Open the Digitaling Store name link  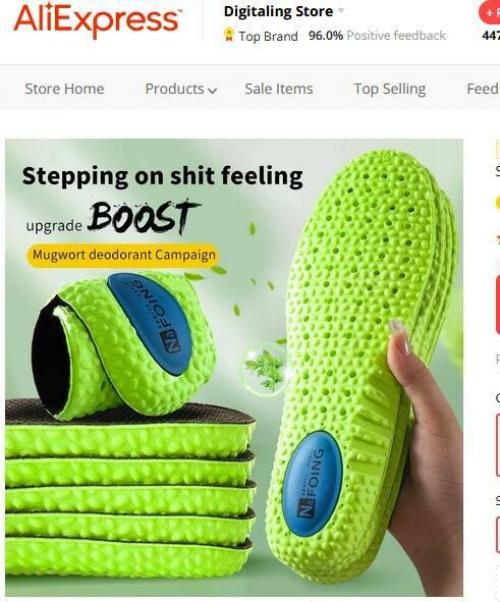278,12
